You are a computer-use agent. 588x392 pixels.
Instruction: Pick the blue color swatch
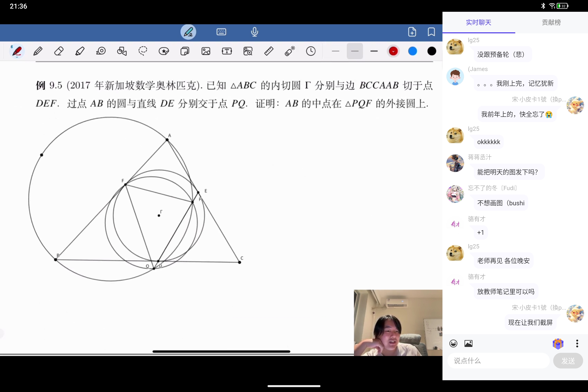(x=413, y=51)
